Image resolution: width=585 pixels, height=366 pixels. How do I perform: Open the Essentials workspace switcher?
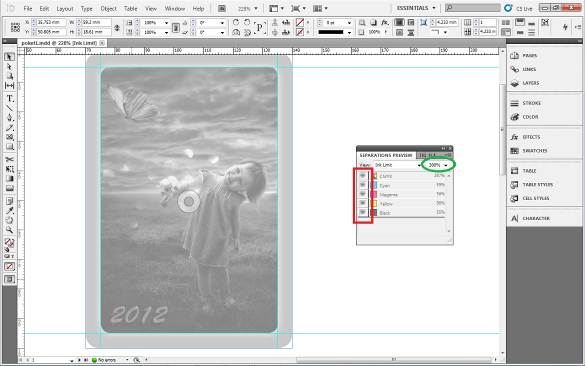416,8
